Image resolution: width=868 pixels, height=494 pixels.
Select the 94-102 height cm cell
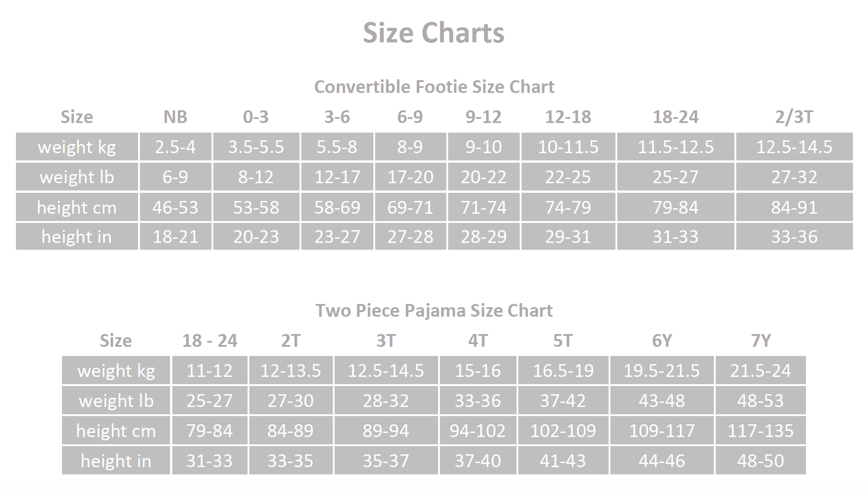pyautogui.click(x=478, y=431)
